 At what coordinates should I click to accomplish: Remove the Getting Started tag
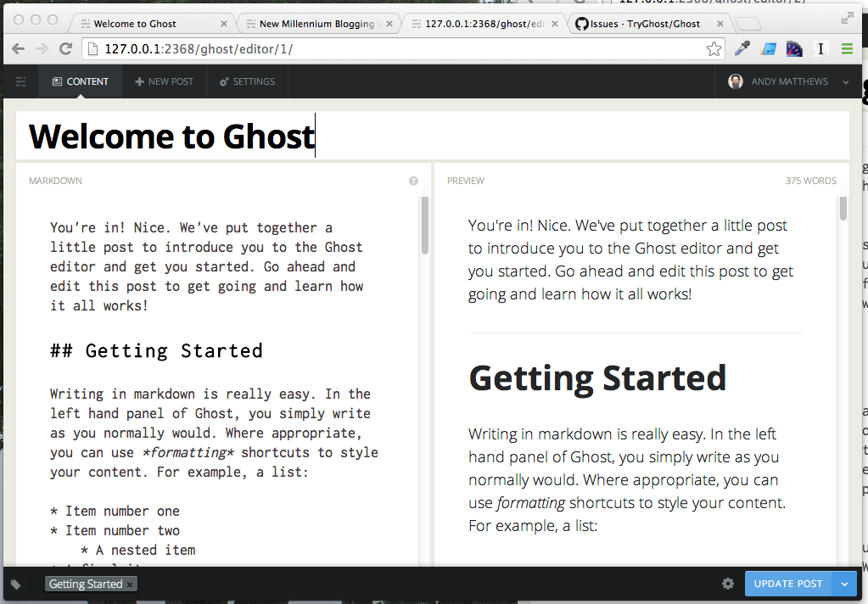click(x=130, y=584)
